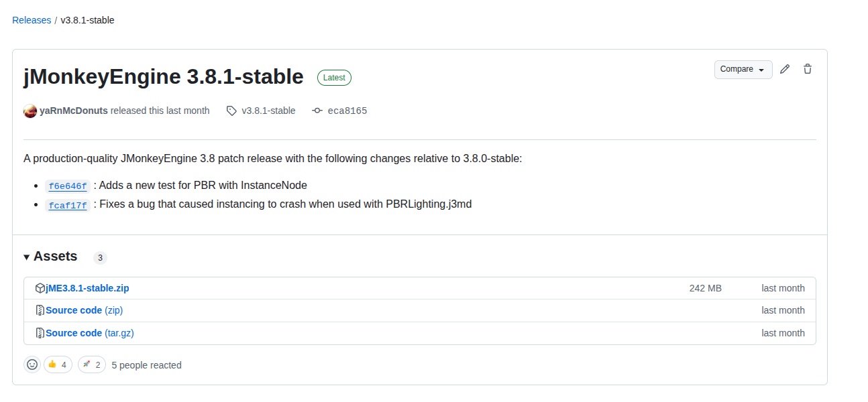Toggle the thumbs up reaction
Viewport: 868px width, 402px height.
click(x=58, y=364)
